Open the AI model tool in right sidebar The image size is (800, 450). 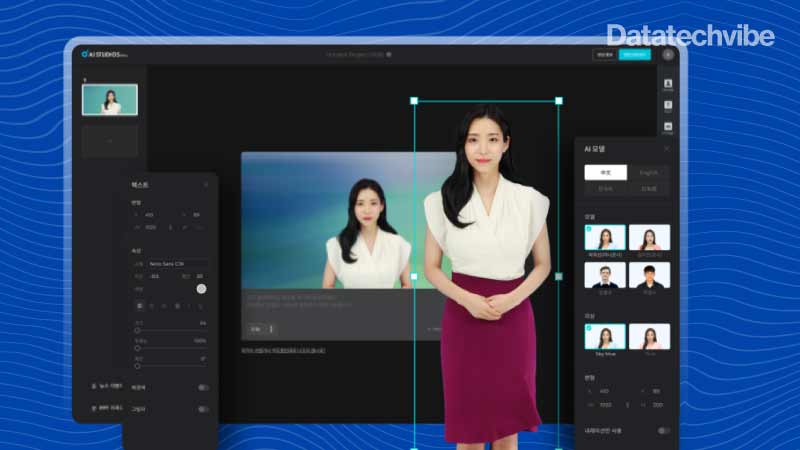(668, 85)
